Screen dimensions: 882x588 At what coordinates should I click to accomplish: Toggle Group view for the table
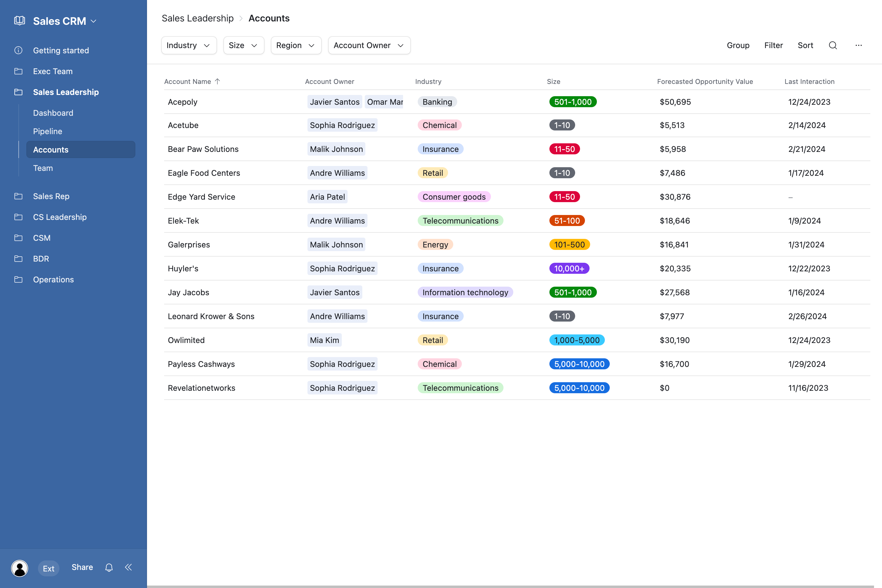pyautogui.click(x=738, y=45)
